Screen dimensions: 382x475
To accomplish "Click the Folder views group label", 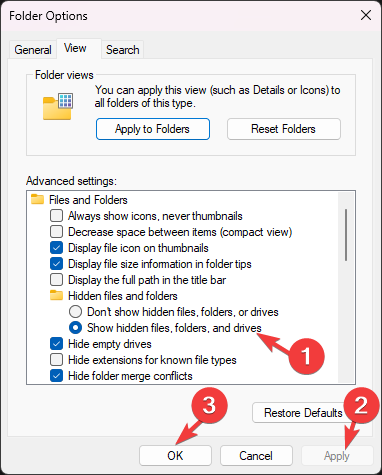I will (64, 75).
